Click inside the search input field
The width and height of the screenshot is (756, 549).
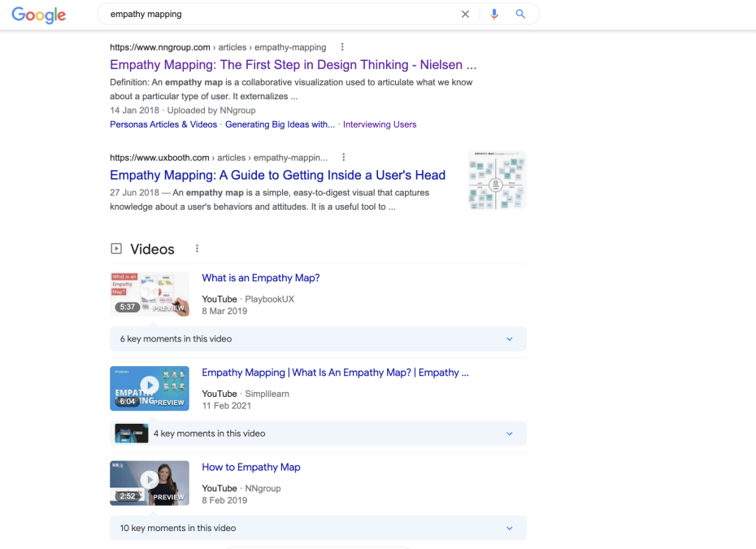(x=244, y=14)
